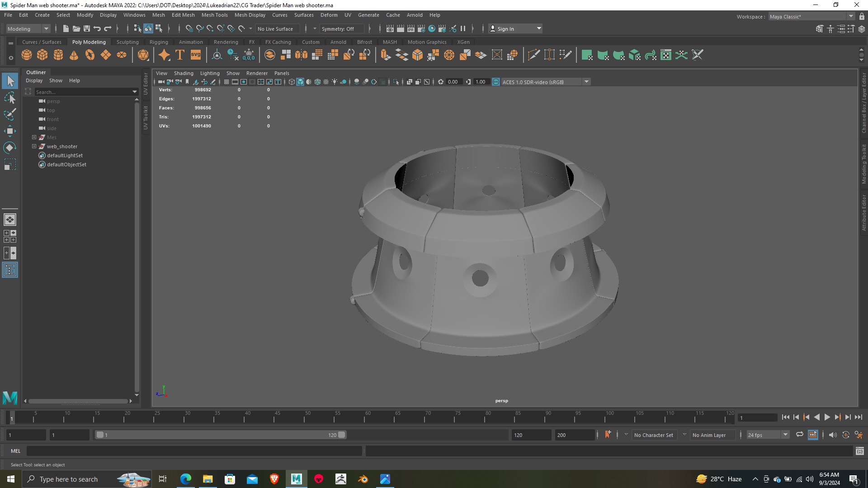Click the Symmetry: Off field
This screenshot has height=488, width=868.
[341, 28]
